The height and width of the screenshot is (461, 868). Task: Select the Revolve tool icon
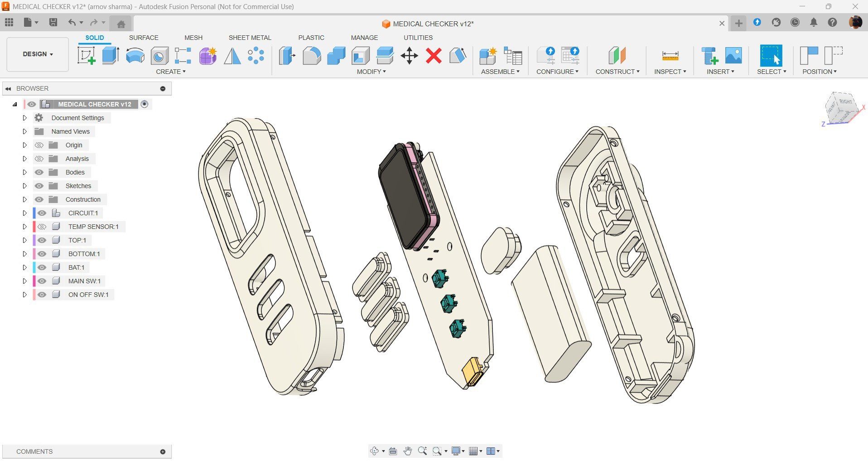click(x=135, y=56)
